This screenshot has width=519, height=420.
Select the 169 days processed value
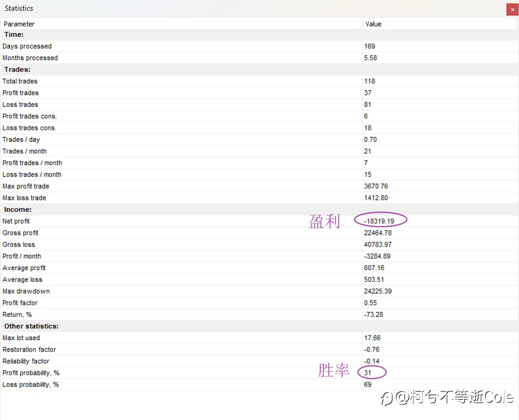tap(369, 46)
